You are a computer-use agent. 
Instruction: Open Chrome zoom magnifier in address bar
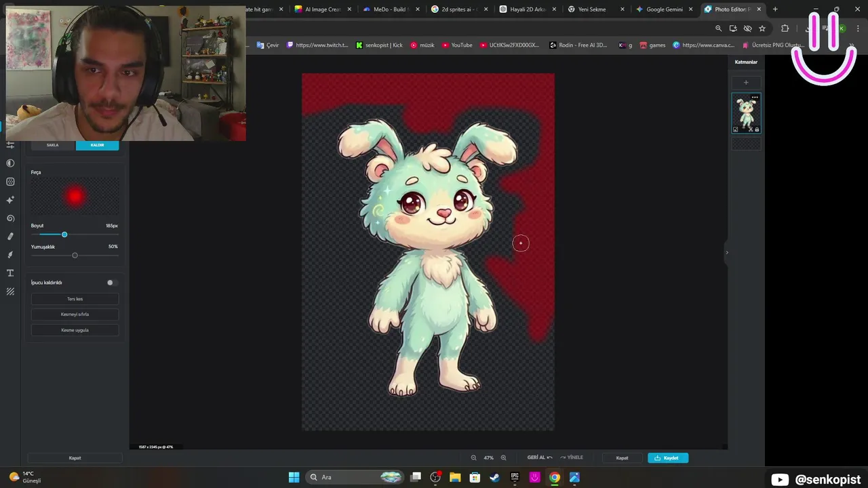719,28
